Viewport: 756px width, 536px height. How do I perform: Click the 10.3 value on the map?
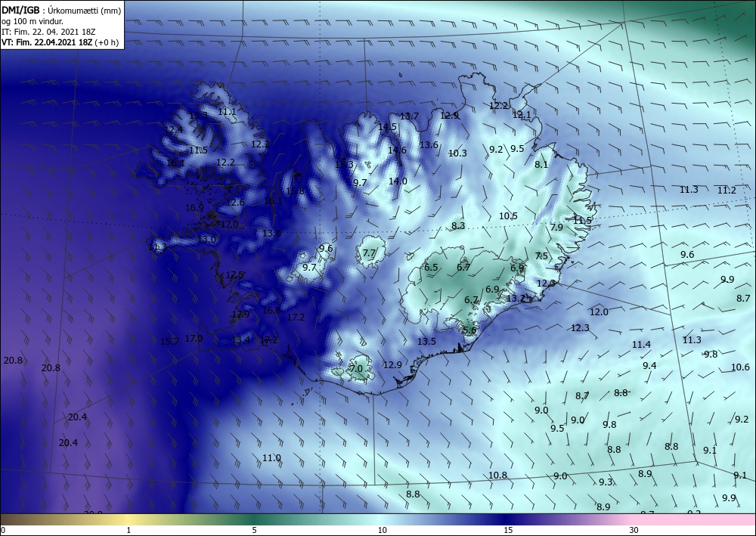pyautogui.click(x=457, y=153)
